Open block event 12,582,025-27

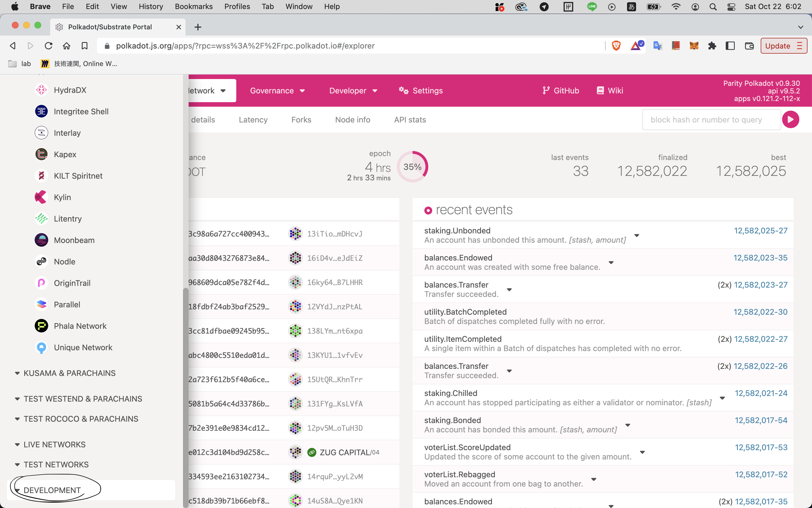tap(760, 231)
